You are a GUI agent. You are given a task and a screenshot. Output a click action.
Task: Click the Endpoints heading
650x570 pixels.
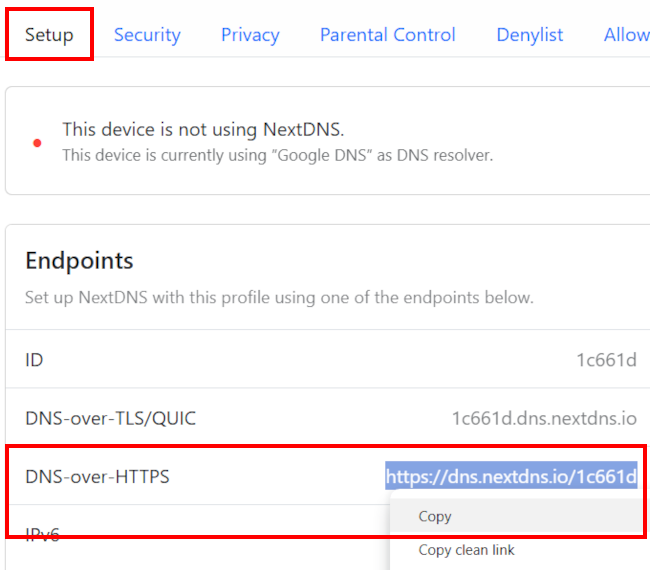tap(79, 261)
